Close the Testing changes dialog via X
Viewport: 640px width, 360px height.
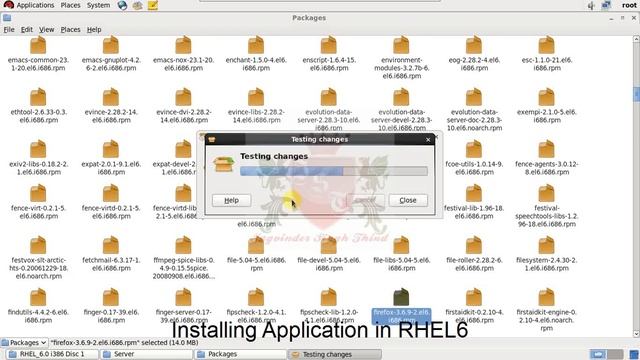point(428,140)
